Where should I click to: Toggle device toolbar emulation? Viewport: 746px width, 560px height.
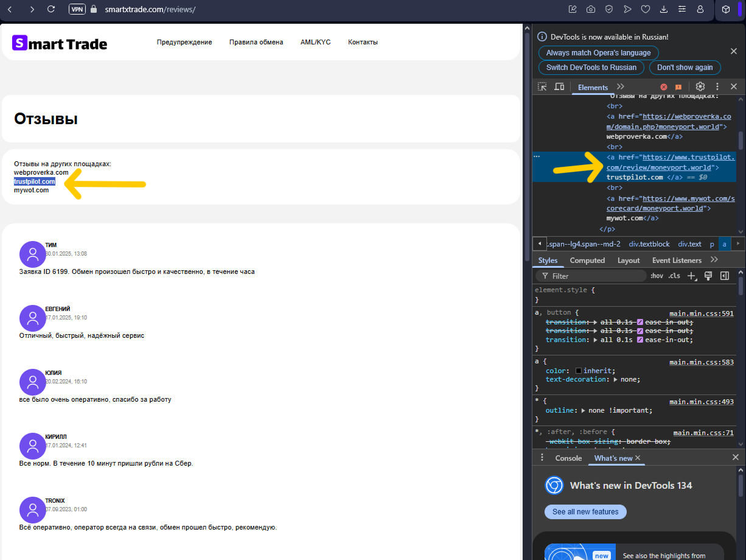pos(559,87)
